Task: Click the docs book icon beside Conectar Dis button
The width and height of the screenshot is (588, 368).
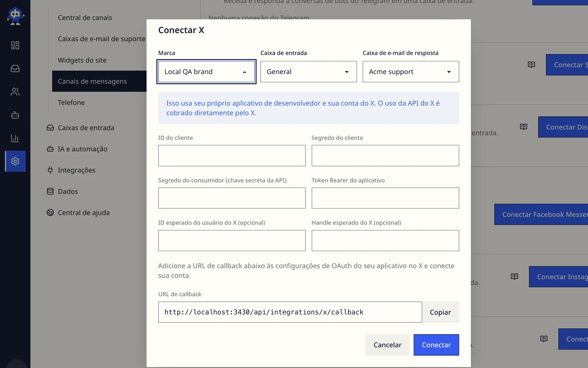Action: [x=524, y=127]
